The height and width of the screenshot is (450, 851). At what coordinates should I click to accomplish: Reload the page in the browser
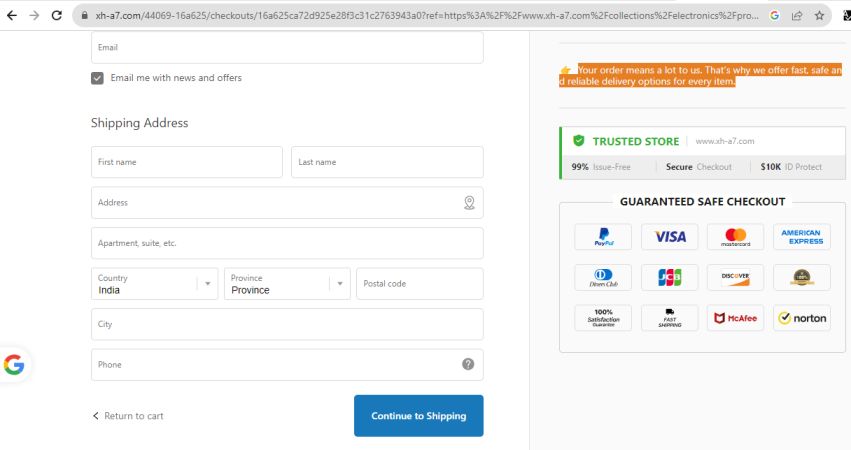click(56, 16)
